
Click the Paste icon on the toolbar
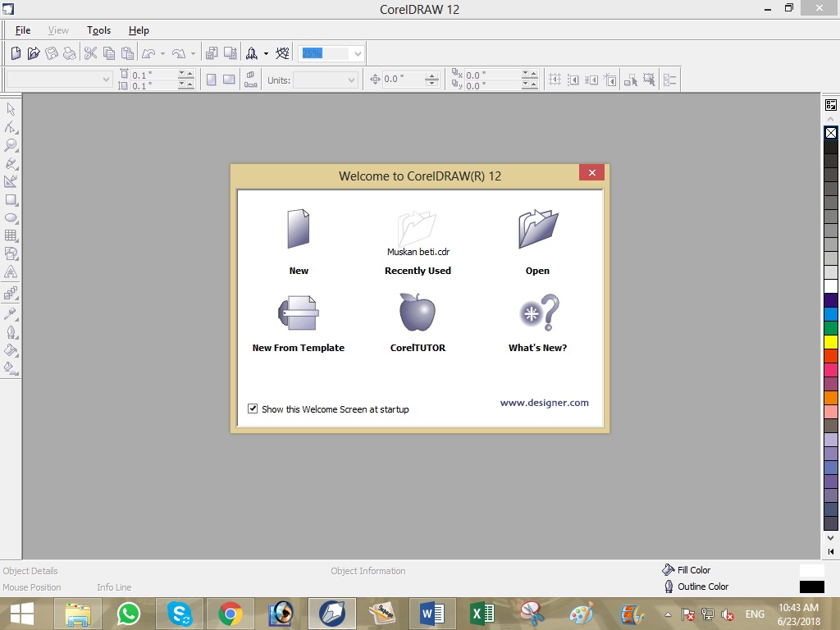126,52
